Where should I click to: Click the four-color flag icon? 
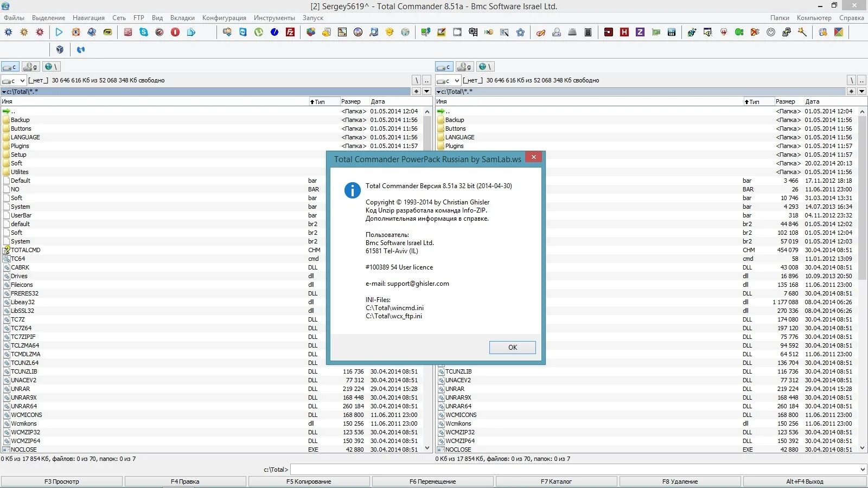pos(839,33)
